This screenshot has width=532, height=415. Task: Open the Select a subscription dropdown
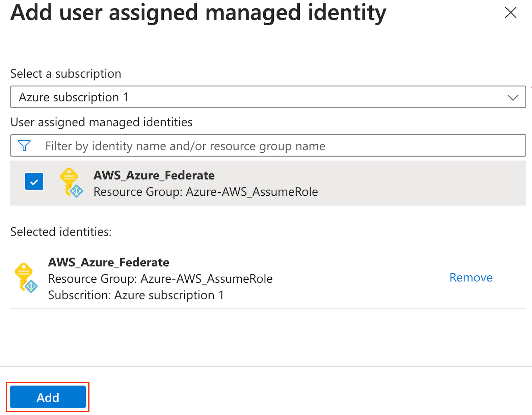coord(268,97)
